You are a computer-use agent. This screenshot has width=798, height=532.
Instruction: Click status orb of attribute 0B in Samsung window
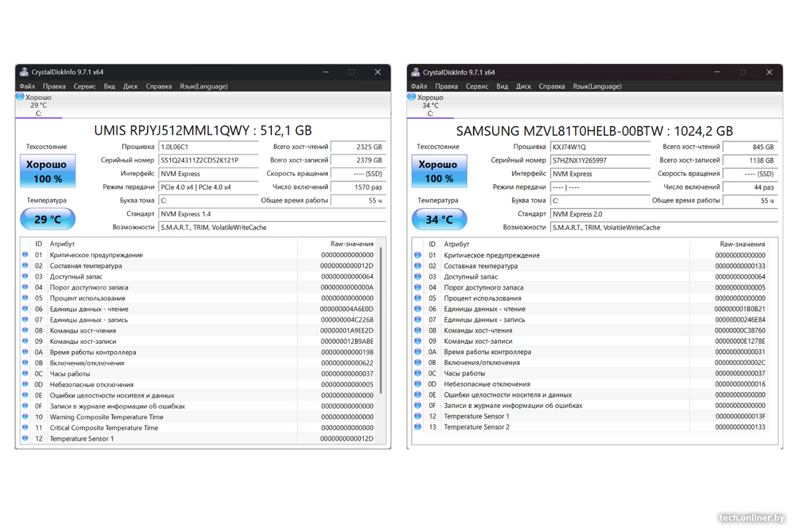coord(418,362)
